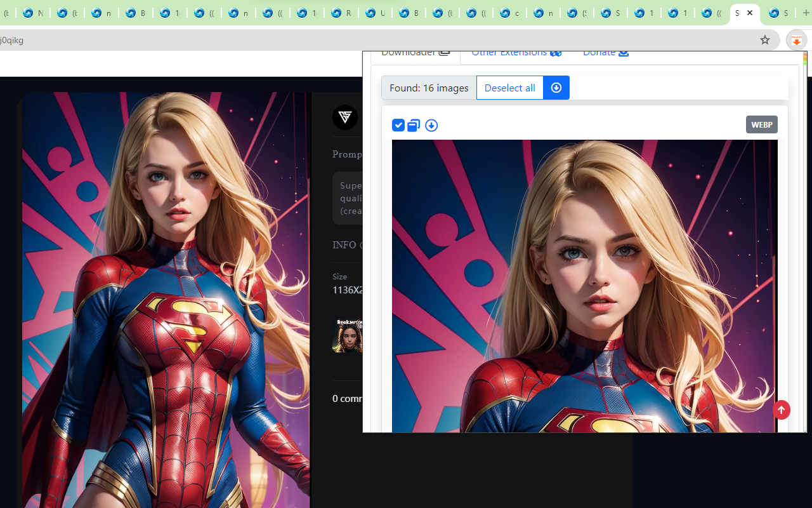
Task: Click the site logo icon above the Prompt section
Action: click(x=344, y=117)
